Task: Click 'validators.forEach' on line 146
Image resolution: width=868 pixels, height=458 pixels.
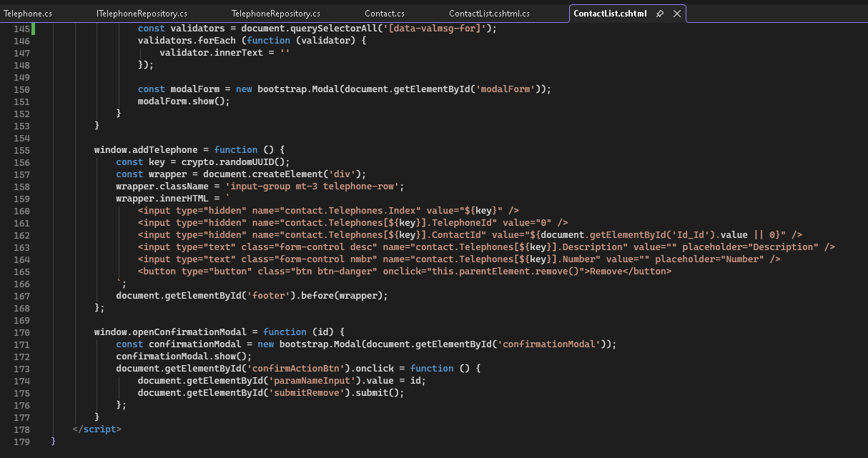Action: [x=187, y=41]
